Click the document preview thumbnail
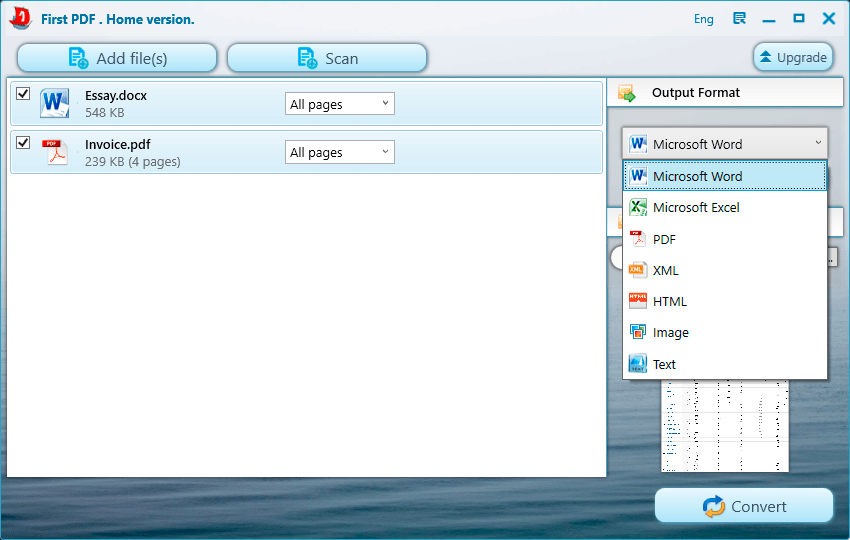The image size is (850, 540). click(725, 426)
